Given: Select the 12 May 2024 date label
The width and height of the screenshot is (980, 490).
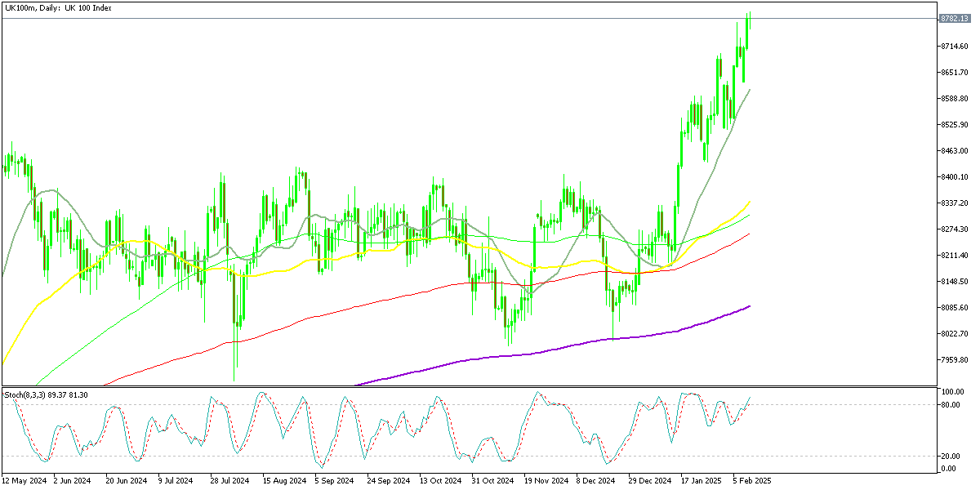Looking at the screenshot, I should click(22, 482).
